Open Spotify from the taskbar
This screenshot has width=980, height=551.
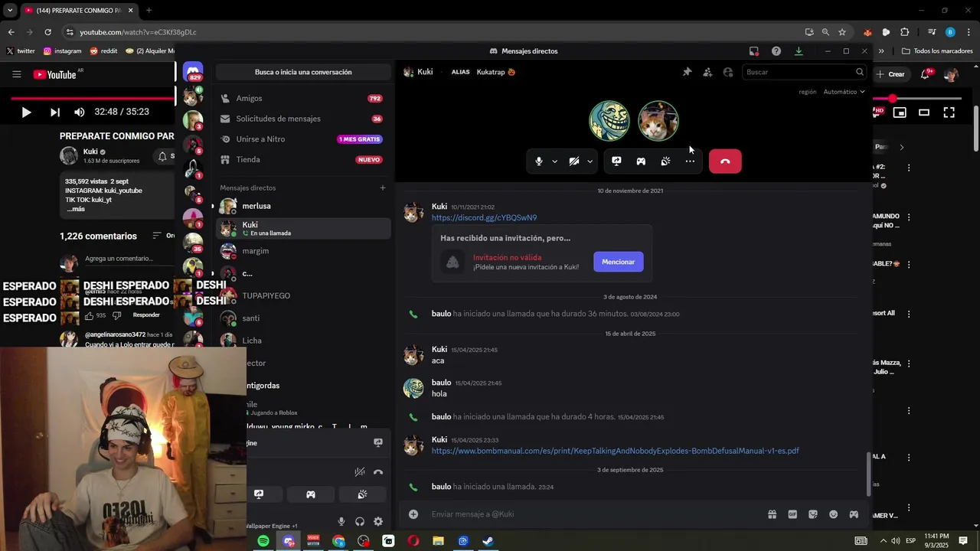click(x=263, y=541)
